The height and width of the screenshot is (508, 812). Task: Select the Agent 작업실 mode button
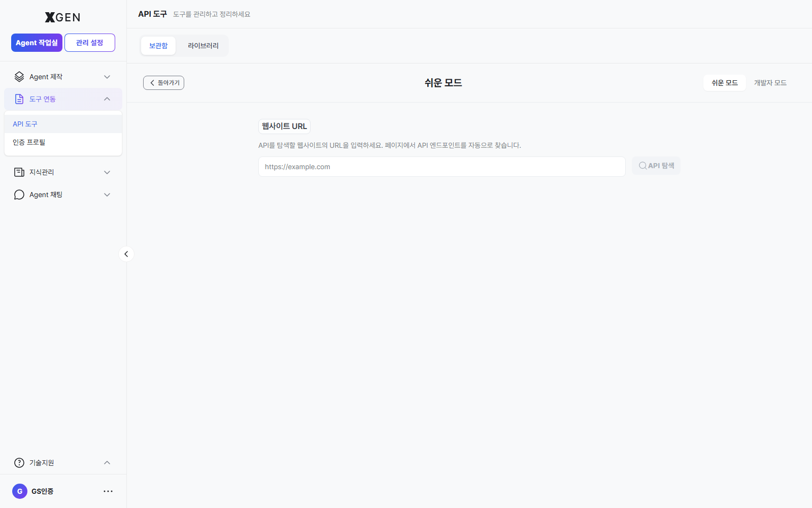[x=37, y=43]
